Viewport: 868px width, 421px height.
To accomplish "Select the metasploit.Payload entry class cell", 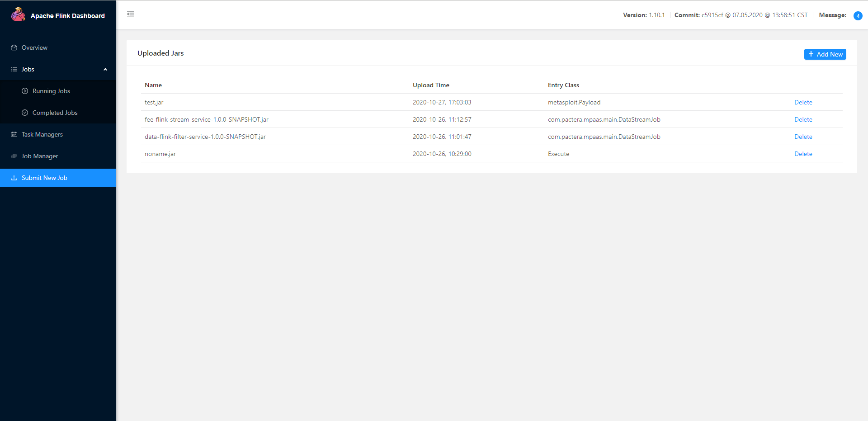I will click(x=574, y=102).
